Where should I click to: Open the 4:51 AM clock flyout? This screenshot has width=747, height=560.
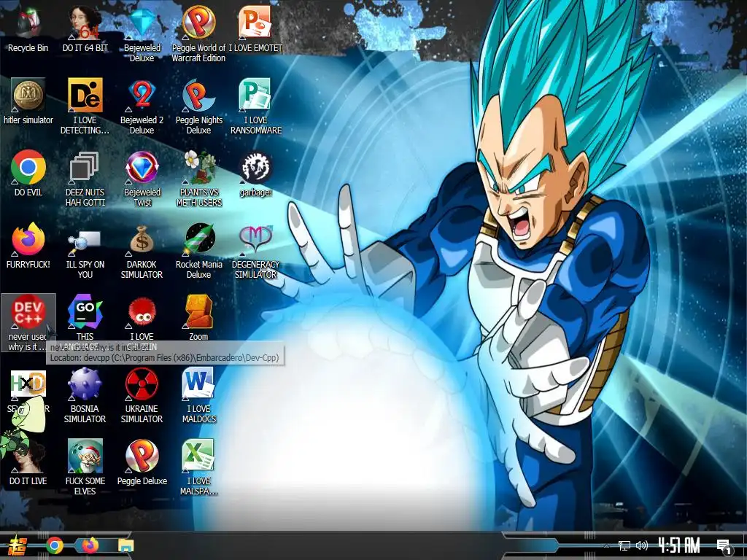(x=679, y=545)
